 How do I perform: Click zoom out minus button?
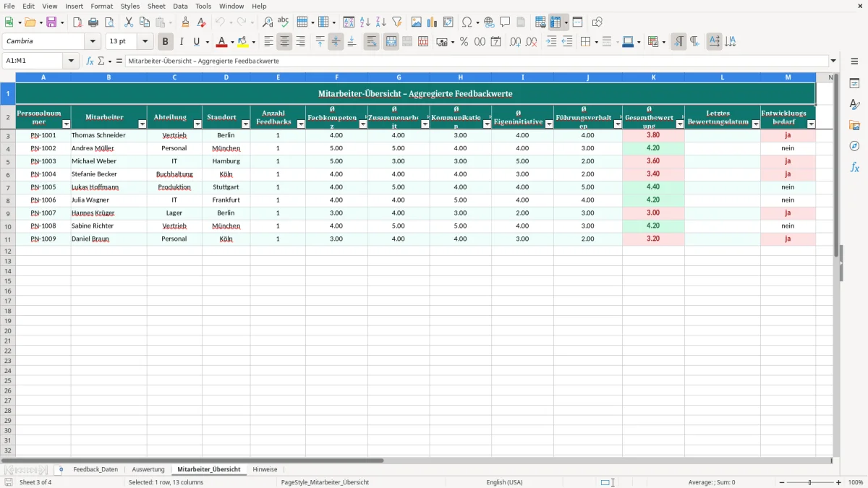coord(781,482)
